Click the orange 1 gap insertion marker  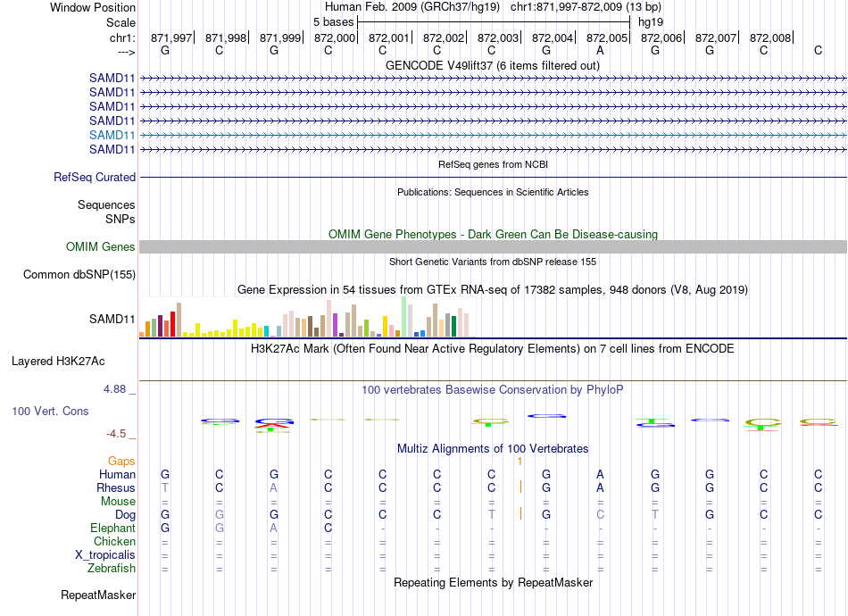pyautogui.click(x=520, y=462)
